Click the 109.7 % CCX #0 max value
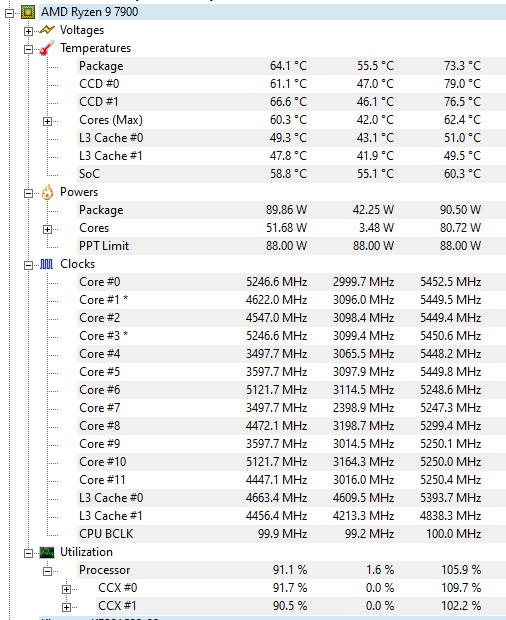 coord(461,588)
